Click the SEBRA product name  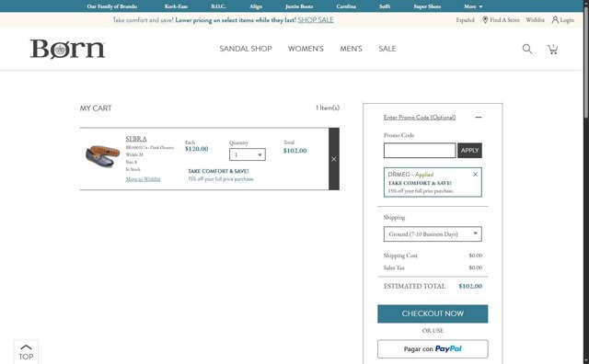[136, 139]
